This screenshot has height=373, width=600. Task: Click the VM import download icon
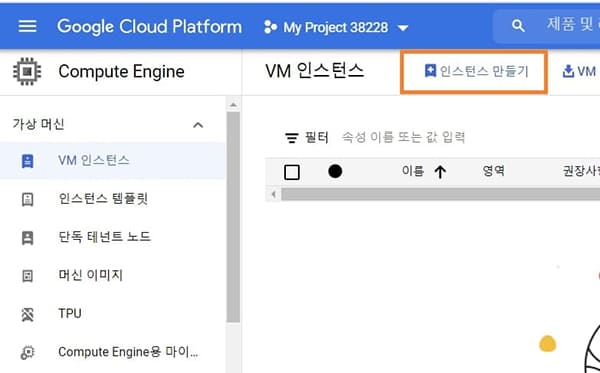(x=568, y=71)
